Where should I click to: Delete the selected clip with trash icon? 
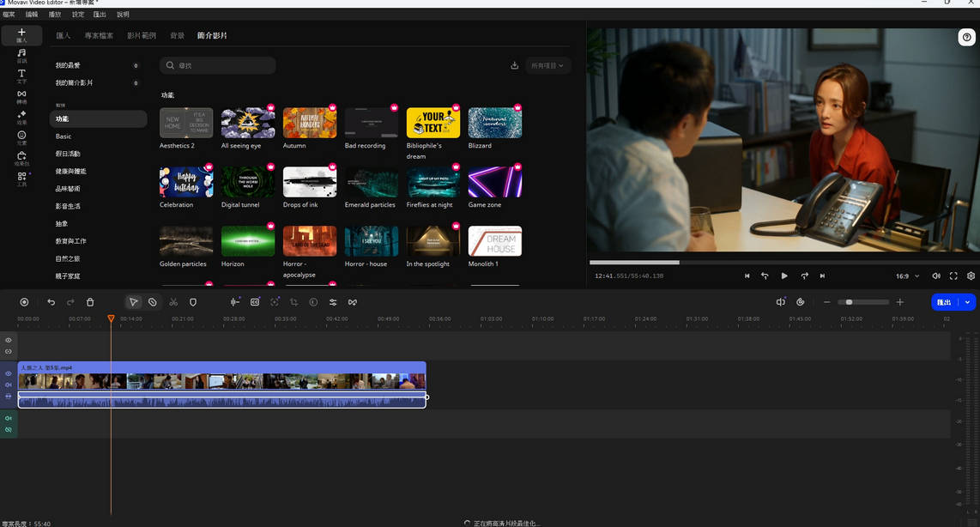click(90, 302)
